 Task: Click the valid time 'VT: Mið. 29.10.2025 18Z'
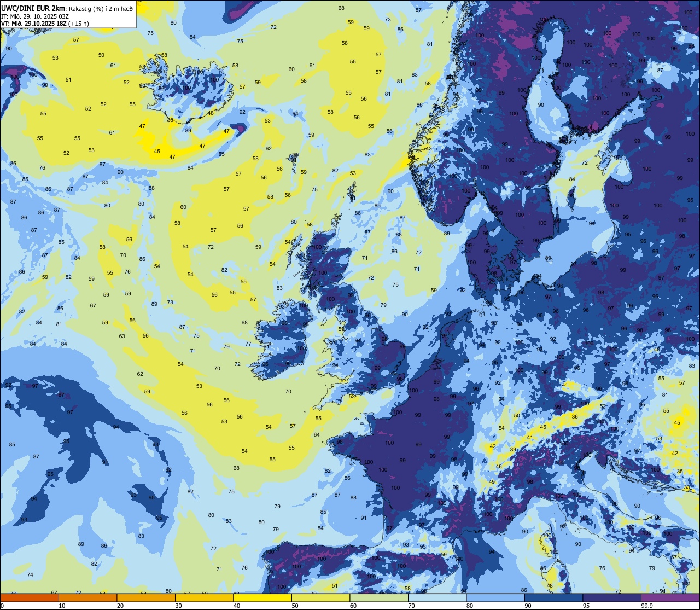(x=34, y=24)
